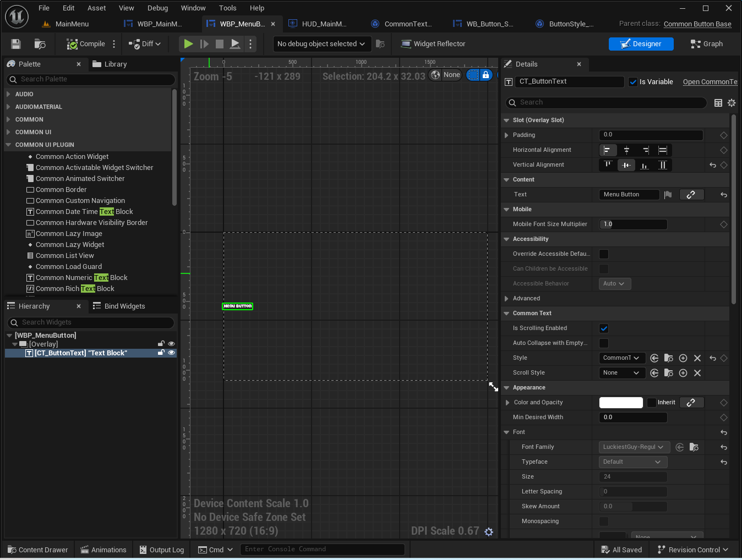This screenshot has height=560, width=742.
Task: Expand the AUDIO palette category
Action: tap(8, 94)
